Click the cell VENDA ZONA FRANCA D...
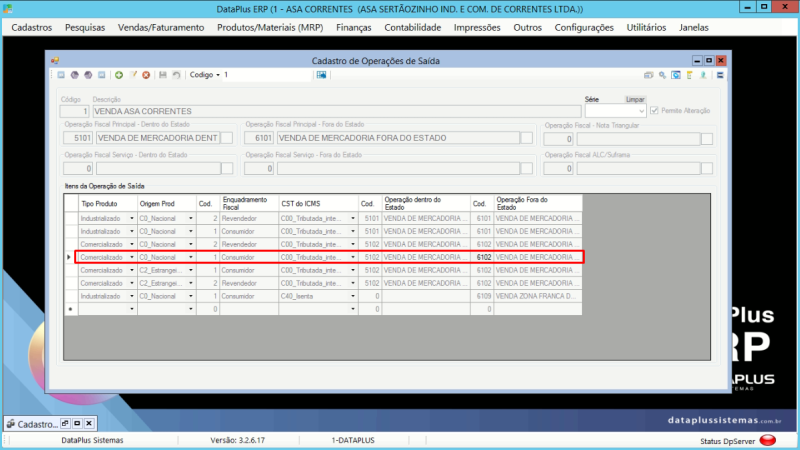This screenshot has width=800, height=450. [x=538, y=296]
